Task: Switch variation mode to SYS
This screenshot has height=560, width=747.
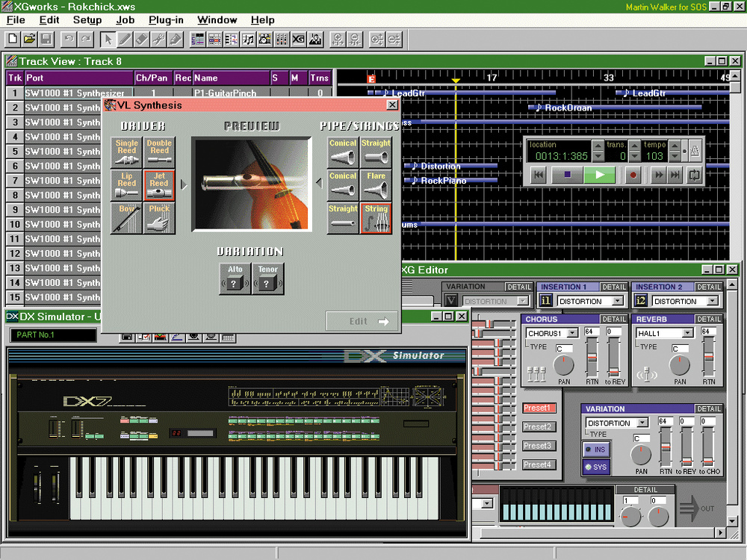Action: [595, 467]
